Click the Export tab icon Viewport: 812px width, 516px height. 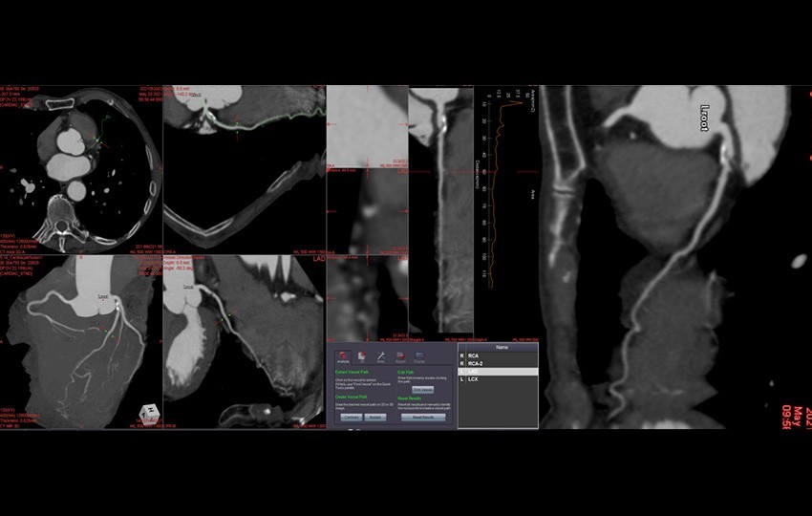400,357
